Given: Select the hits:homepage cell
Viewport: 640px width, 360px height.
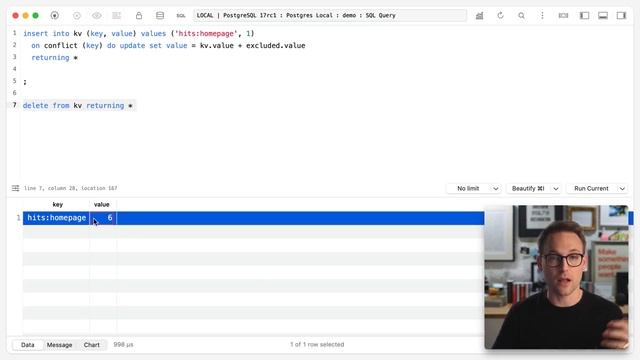Looking at the screenshot, I should (x=57, y=218).
